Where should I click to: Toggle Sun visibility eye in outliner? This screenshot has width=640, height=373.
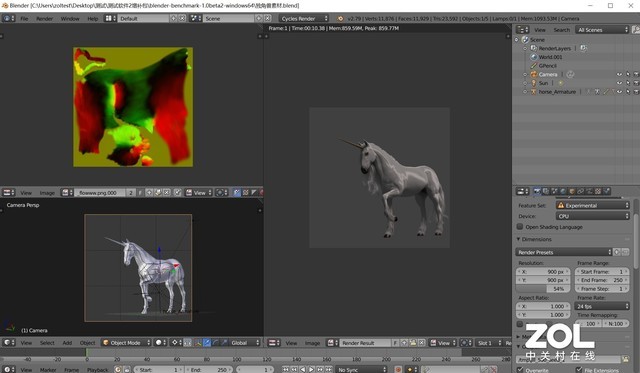[x=619, y=83]
